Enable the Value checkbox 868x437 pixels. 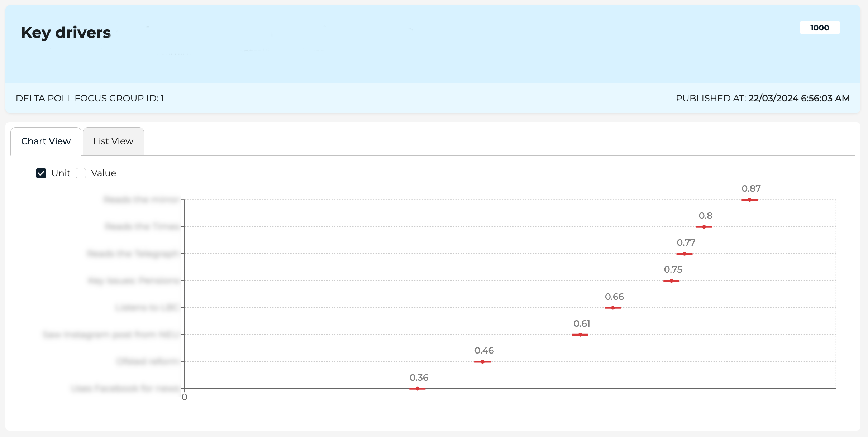click(81, 173)
